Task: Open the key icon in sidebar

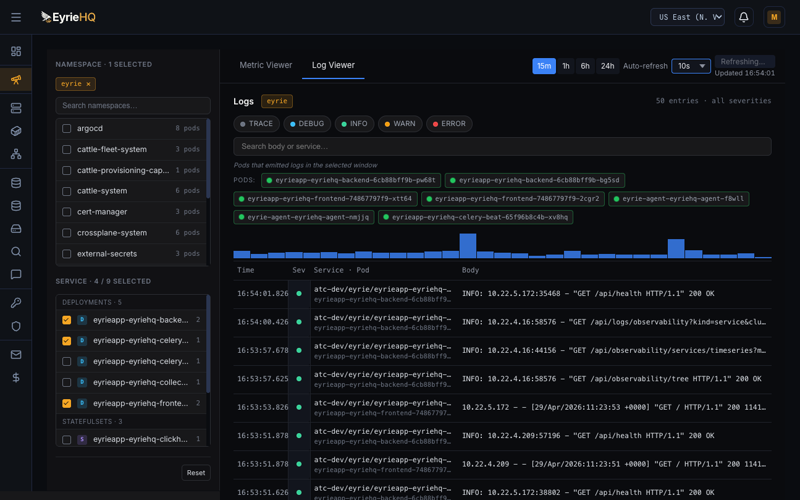Action: 16,303
